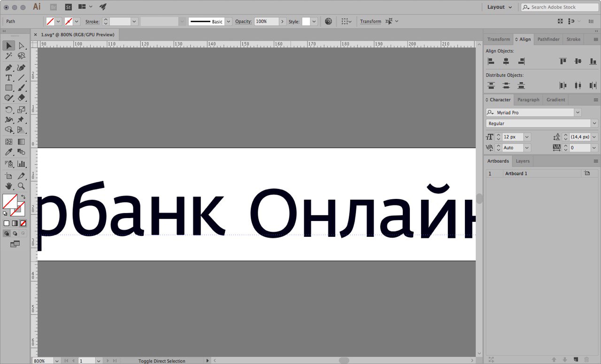
Task: Select the Curvature tool
Action: pyautogui.click(x=21, y=68)
